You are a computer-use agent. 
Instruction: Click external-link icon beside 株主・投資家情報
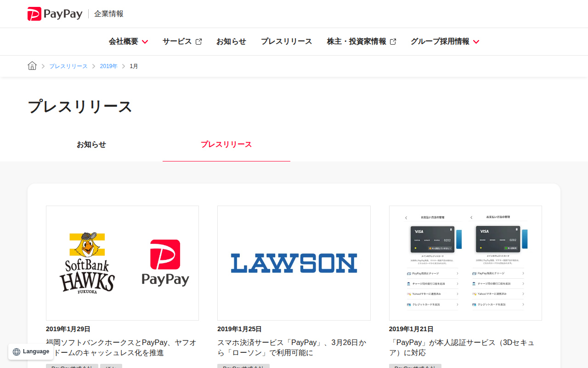(393, 41)
